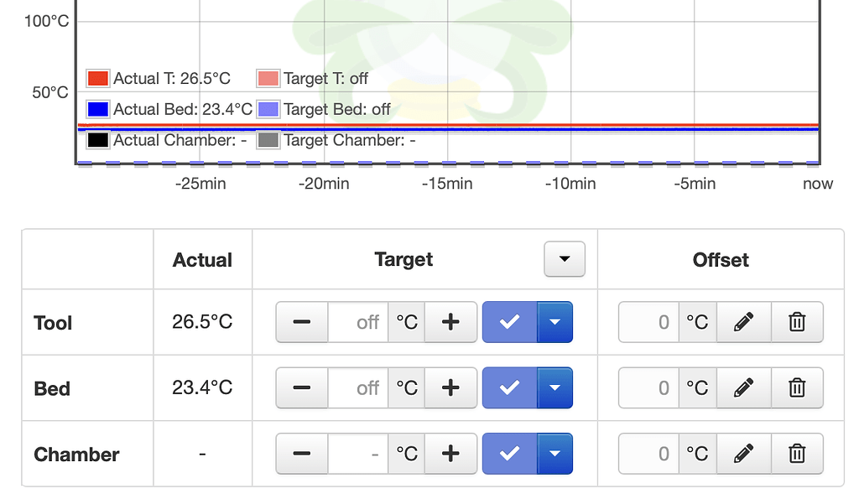Viewport: 859px width, 504px height.
Task: Open the Bed target preset dropdown arrow
Action: (x=553, y=388)
